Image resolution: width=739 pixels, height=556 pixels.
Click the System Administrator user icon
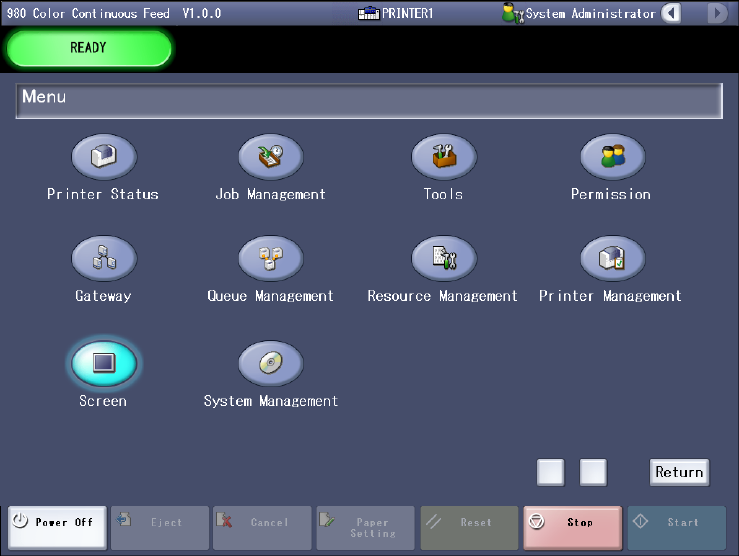(512, 13)
